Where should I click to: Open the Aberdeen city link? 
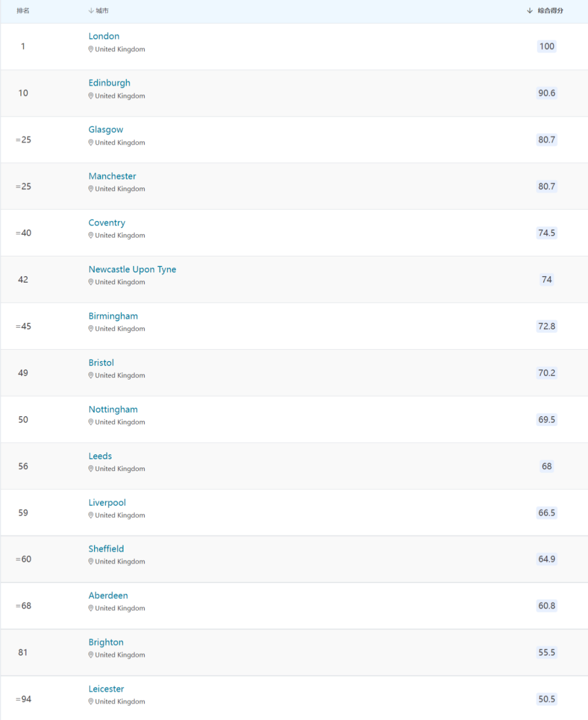coord(108,595)
